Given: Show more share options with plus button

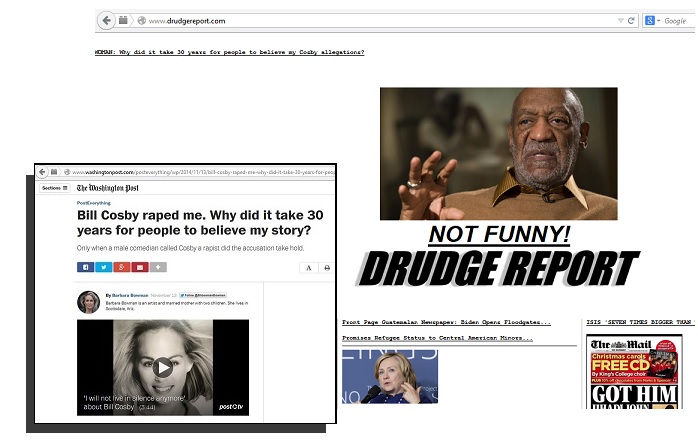Looking at the screenshot, I should click(158, 267).
